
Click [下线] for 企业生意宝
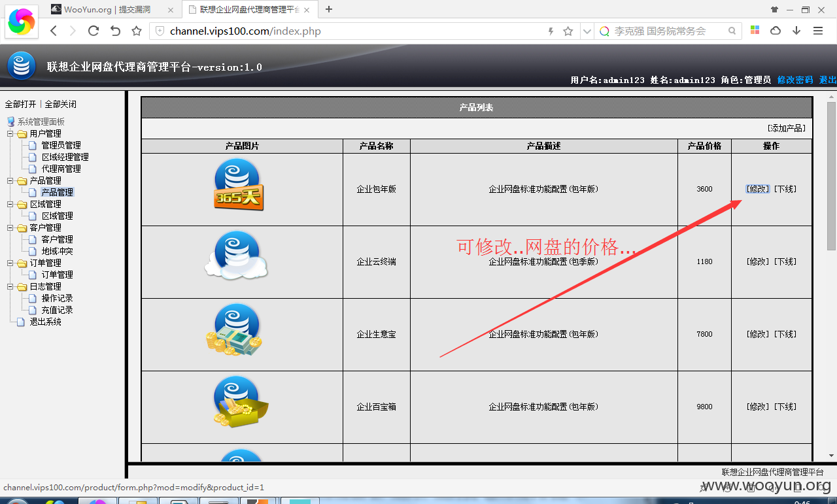coord(785,334)
